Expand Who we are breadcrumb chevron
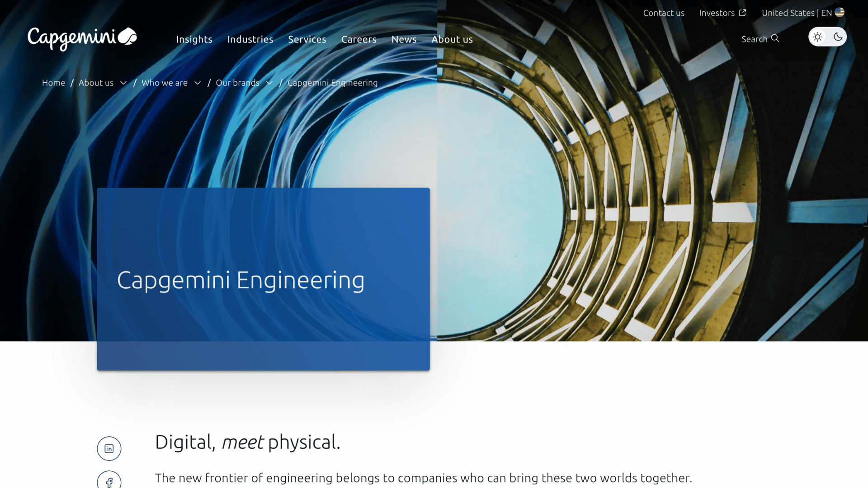 pyautogui.click(x=197, y=83)
